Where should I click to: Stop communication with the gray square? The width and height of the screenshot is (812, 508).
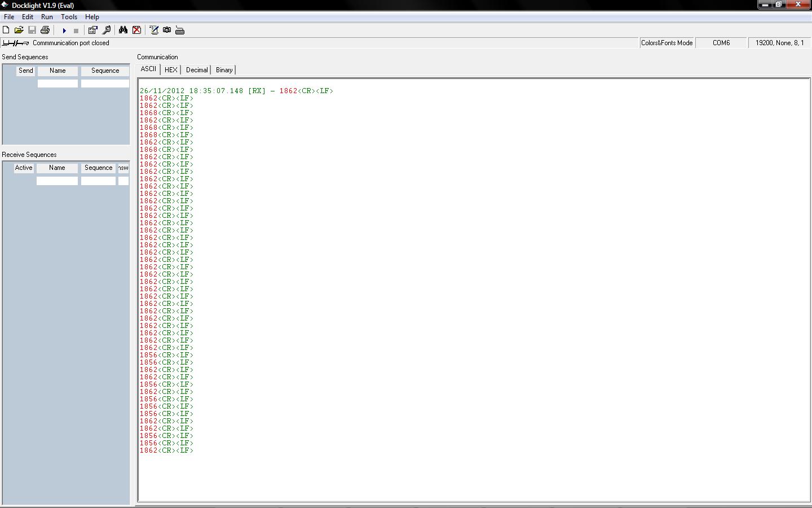[76, 30]
